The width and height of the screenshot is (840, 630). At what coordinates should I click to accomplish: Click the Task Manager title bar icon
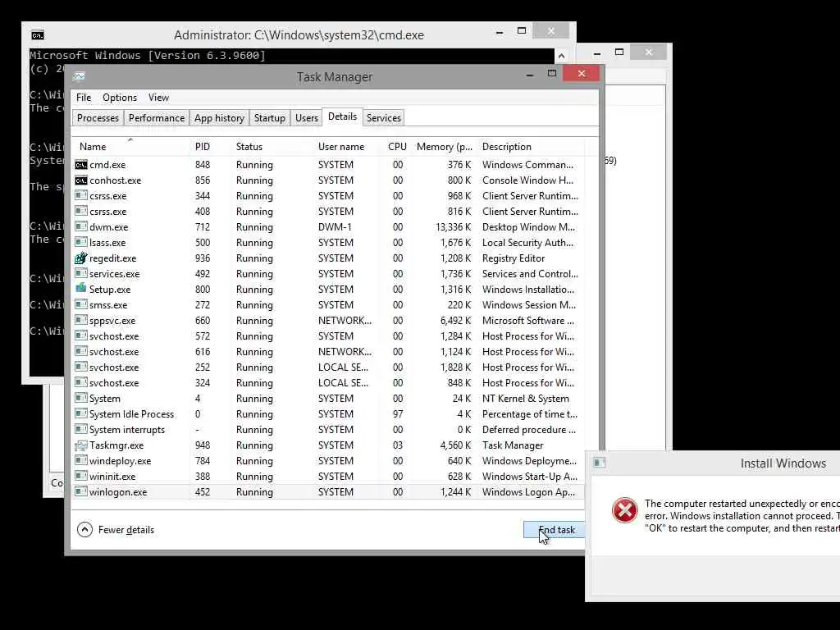point(79,76)
